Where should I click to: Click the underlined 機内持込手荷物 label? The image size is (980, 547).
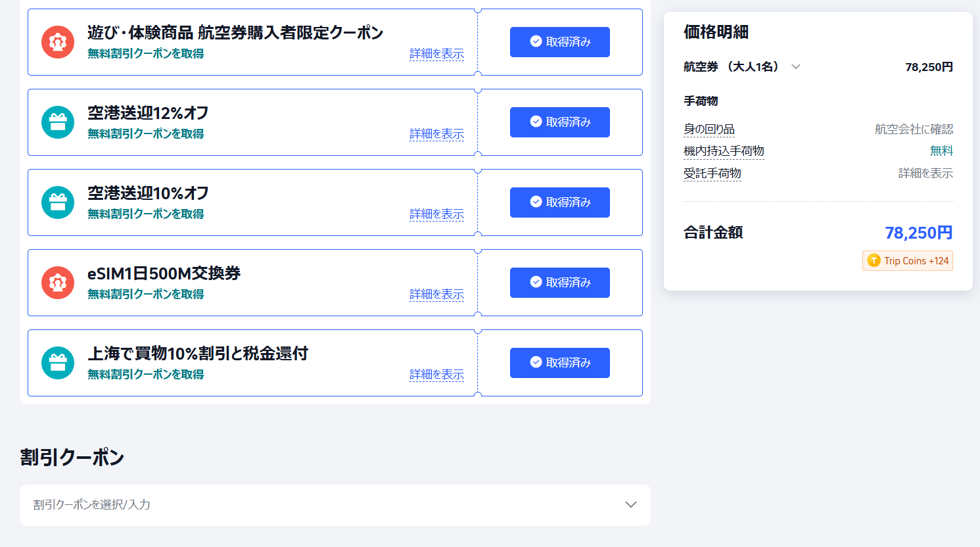click(724, 151)
